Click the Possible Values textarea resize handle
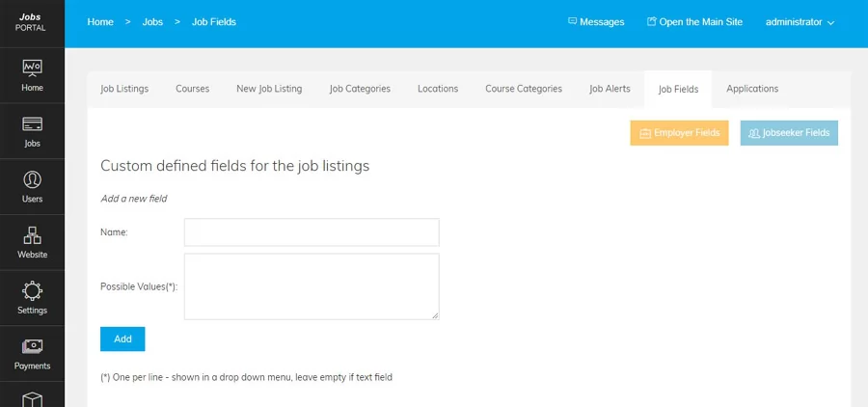This screenshot has height=407, width=868. coord(435,315)
